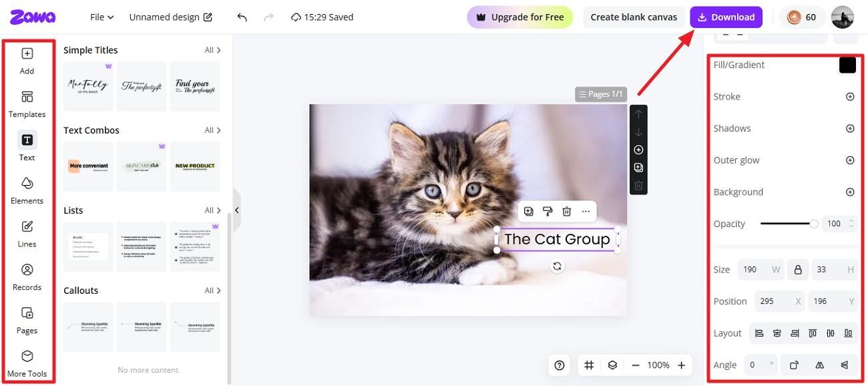Open the layers icon near zoom
This screenshot has width=868, height=386.
click(612, 365)
